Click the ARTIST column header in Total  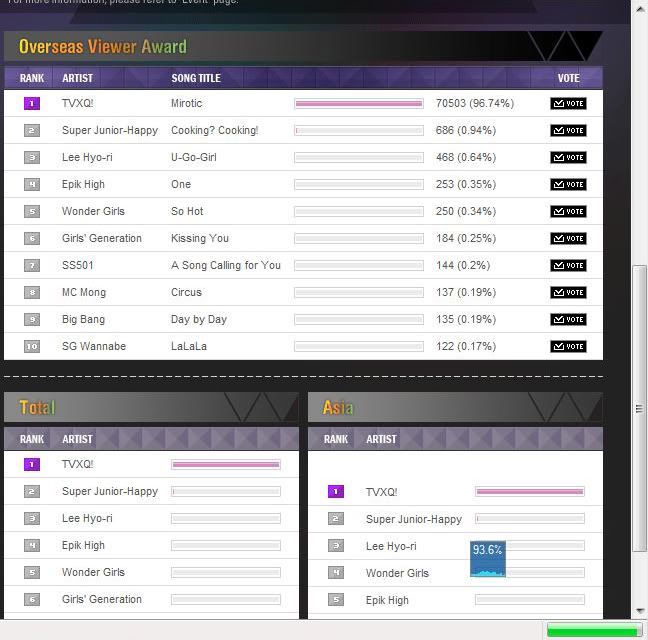coord(77,439)
